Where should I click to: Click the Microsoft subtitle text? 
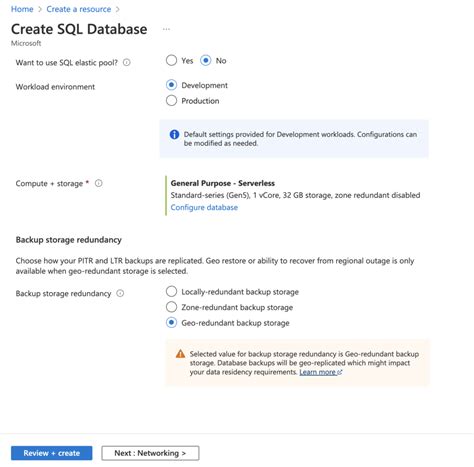coord(26,43)
